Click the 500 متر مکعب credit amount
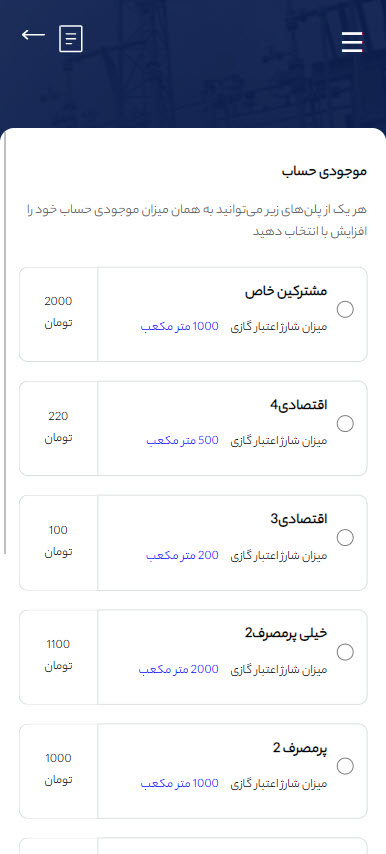 click(x=182, y=441)
